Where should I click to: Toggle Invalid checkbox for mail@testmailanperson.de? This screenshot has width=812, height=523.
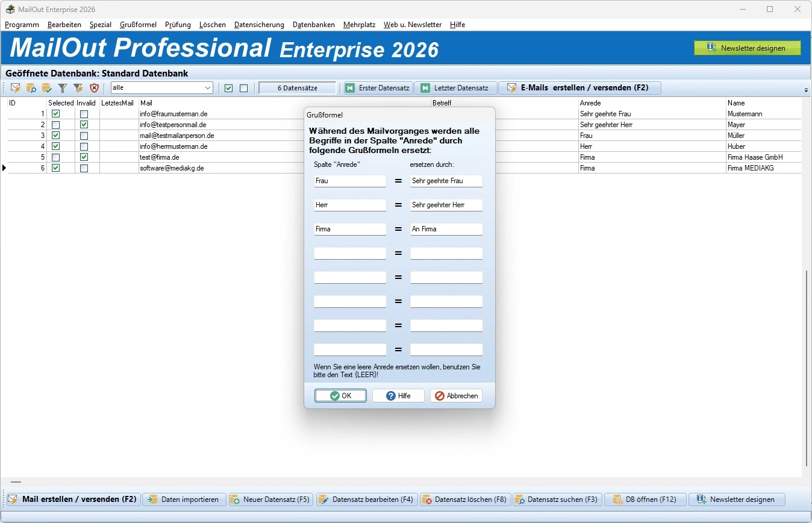coord(84,136)
